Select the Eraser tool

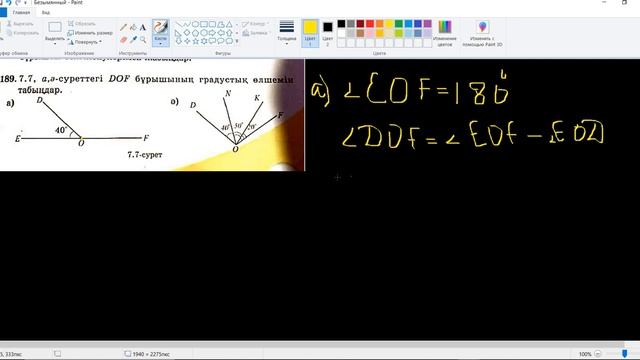(x=123, y=39)
